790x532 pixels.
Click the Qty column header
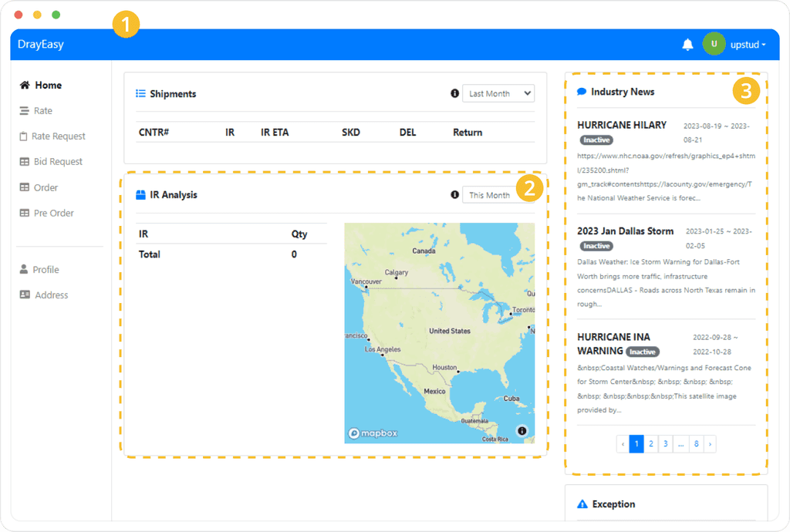point(299,234)
